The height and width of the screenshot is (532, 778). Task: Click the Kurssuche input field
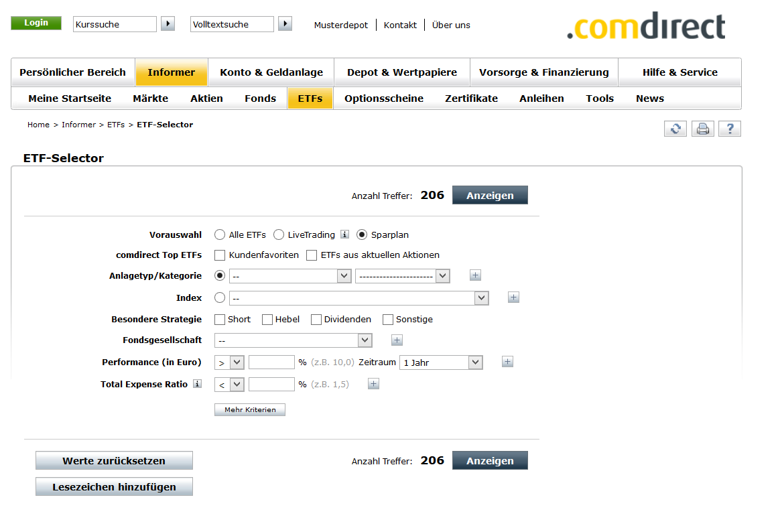[115, 24]
